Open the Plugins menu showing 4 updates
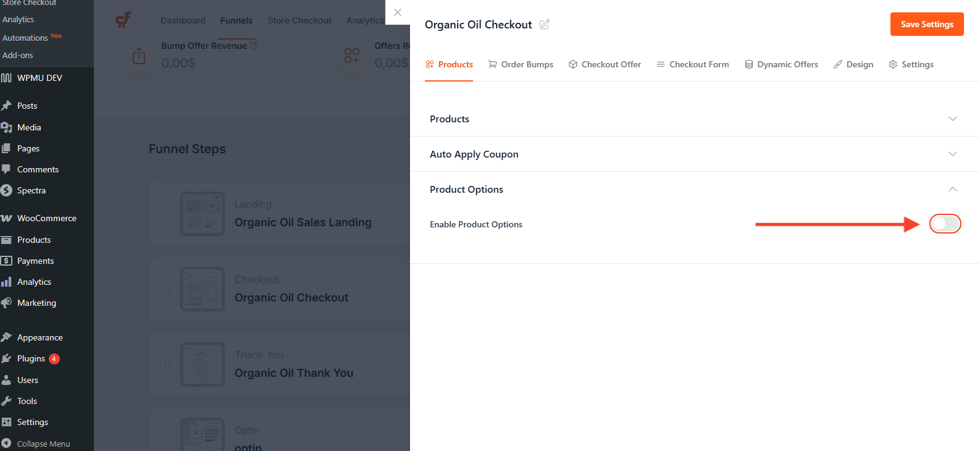This screenshot has width=980, height=451. click(x=30, y=358)
